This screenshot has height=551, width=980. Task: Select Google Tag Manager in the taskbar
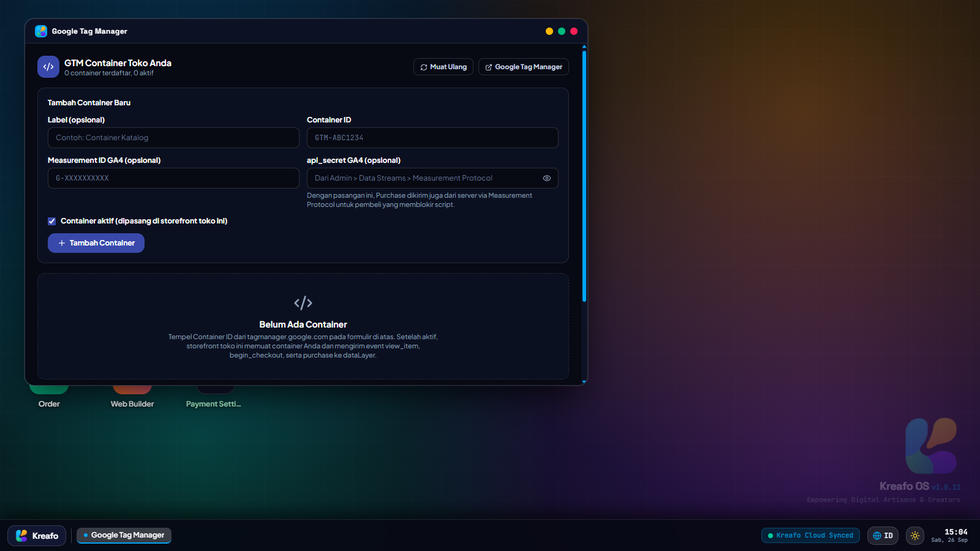click(124, 535)
